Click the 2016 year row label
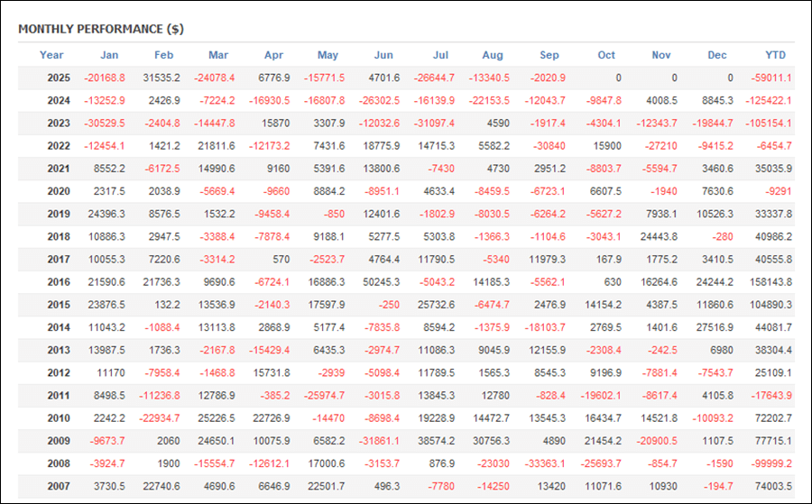This screenshot has height=504, width=812. (x=57, y=282)
